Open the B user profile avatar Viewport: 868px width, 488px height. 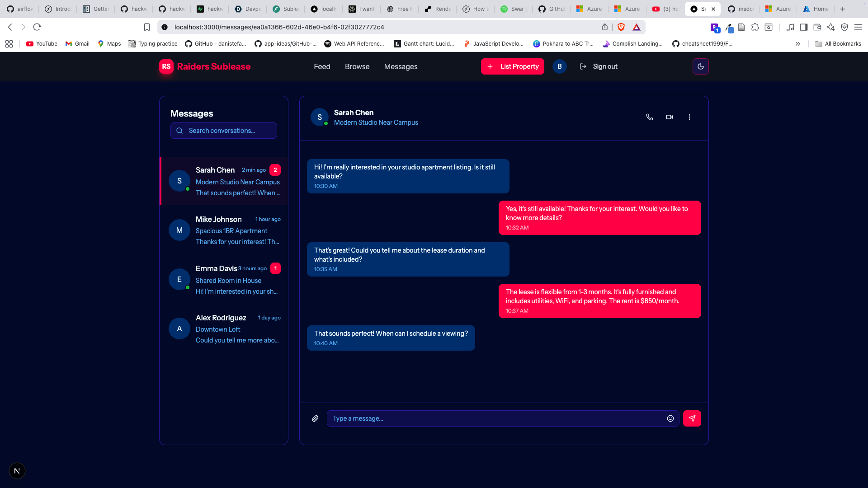pyautogui.click(x=559, y=66)
